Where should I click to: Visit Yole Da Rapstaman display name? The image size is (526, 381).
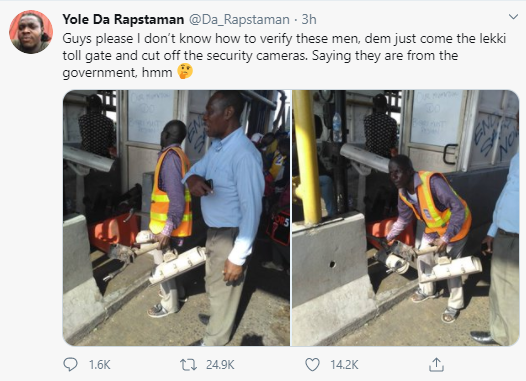pos(123,19)
